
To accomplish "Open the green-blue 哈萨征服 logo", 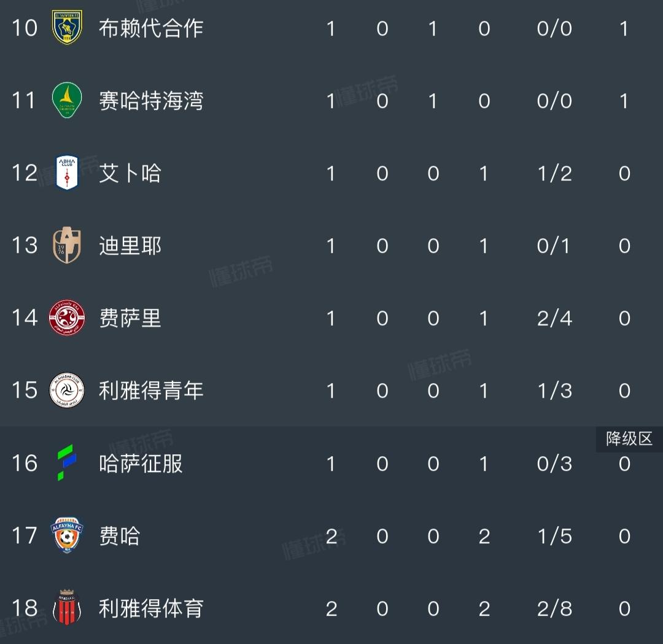I will point(67,463).
